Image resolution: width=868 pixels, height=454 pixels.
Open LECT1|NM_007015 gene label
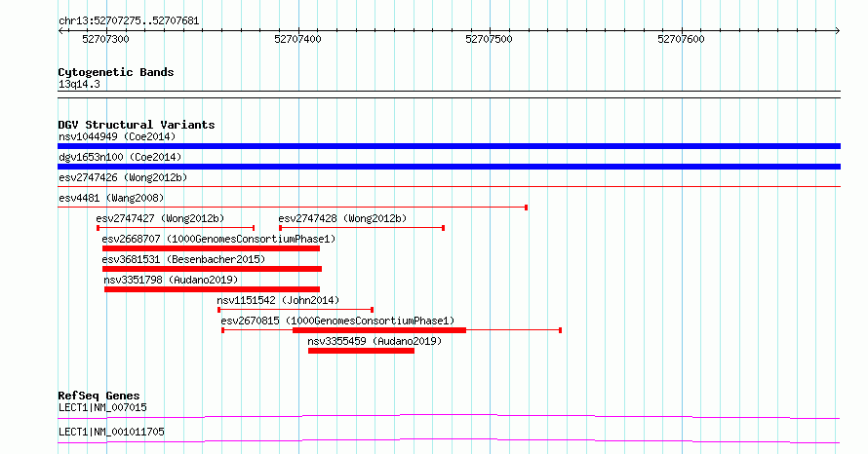click(x=102, y=407)
